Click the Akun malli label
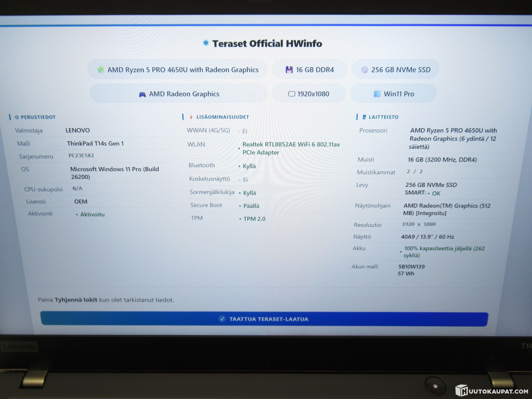Screen dimensions: 532x399 365,267
